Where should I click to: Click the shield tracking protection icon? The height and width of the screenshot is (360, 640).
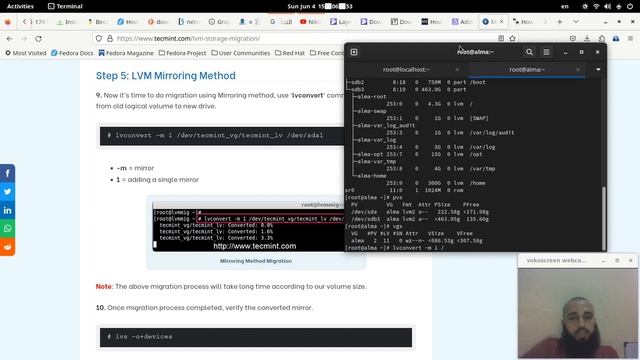point(99,38)
